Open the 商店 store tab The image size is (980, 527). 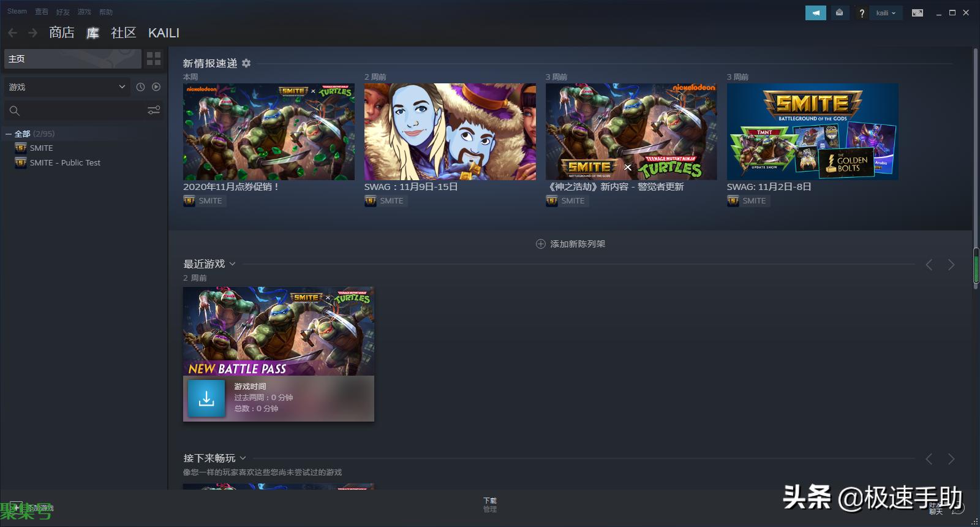pos(62,32)
